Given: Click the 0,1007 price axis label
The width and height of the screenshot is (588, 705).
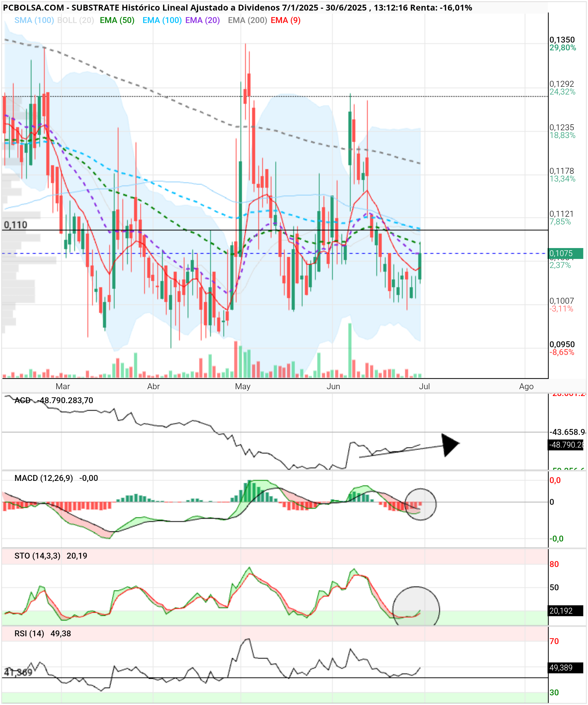Looking at the screenshot, I should (562, 301).
